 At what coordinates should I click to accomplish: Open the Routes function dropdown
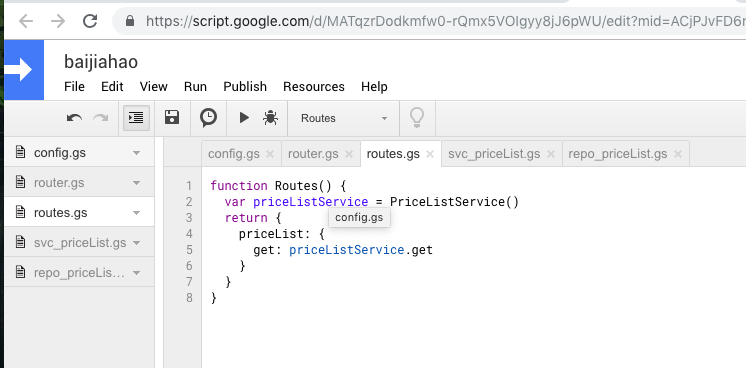click(x=344, y=118)
